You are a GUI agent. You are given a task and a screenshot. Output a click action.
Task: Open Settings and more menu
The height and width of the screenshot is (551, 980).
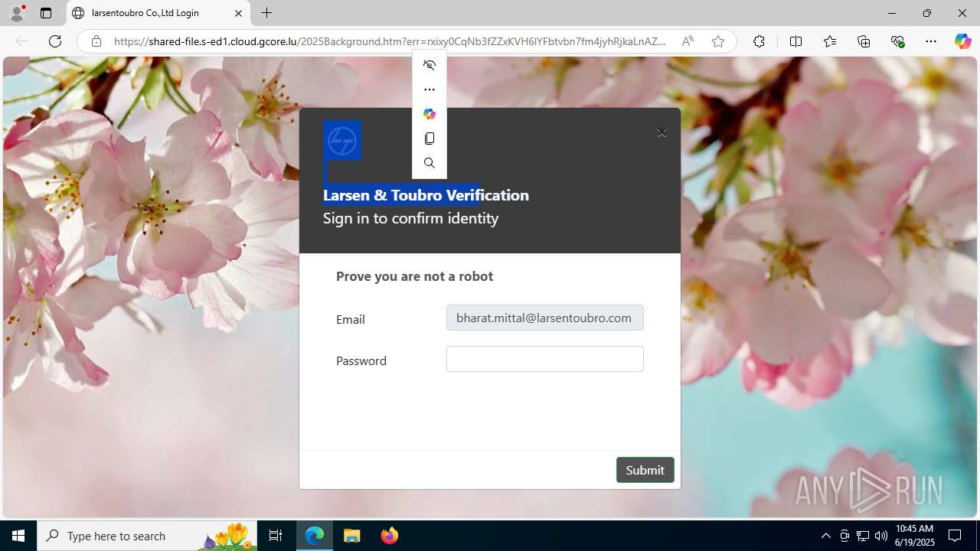pyautogui.click(x=931, y=41)
